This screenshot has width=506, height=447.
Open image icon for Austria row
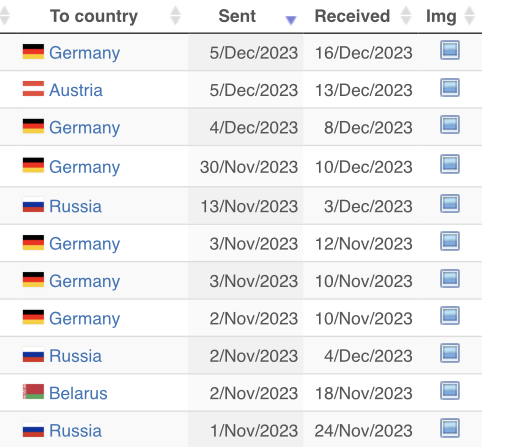[450, 87]
